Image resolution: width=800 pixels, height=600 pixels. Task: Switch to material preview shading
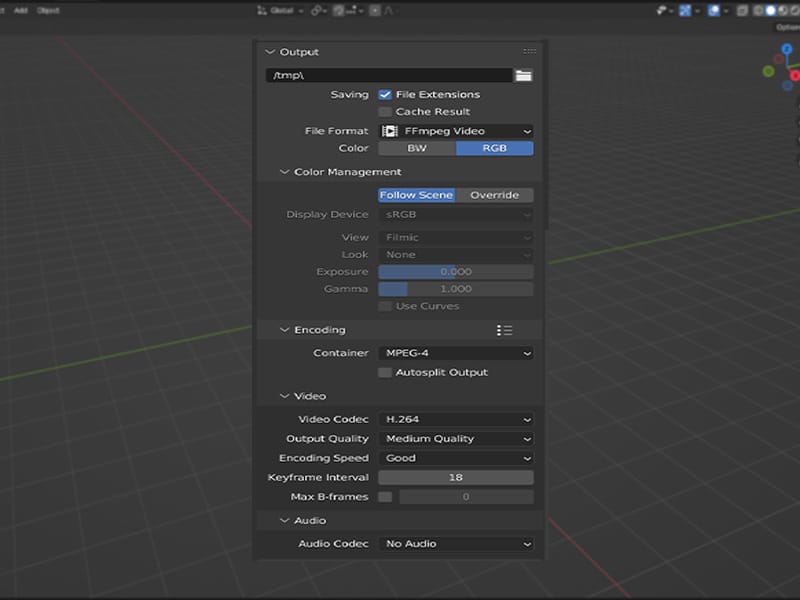click(x=784, y=11)
